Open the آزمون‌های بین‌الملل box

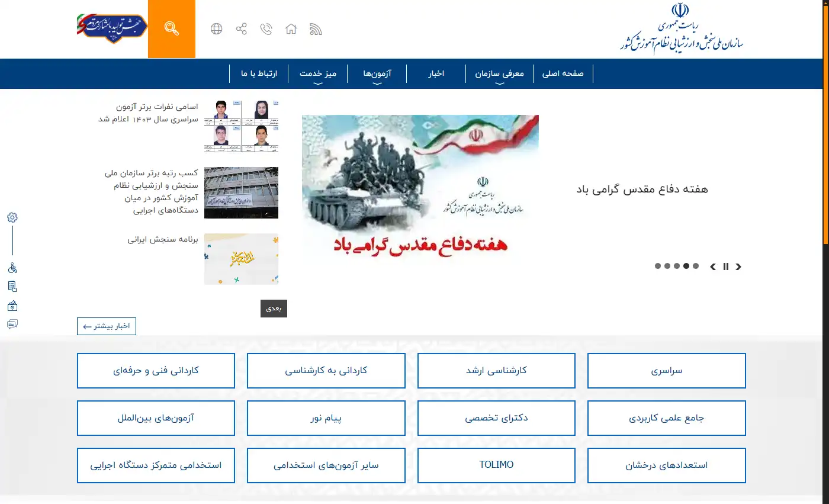pos(156,418)
